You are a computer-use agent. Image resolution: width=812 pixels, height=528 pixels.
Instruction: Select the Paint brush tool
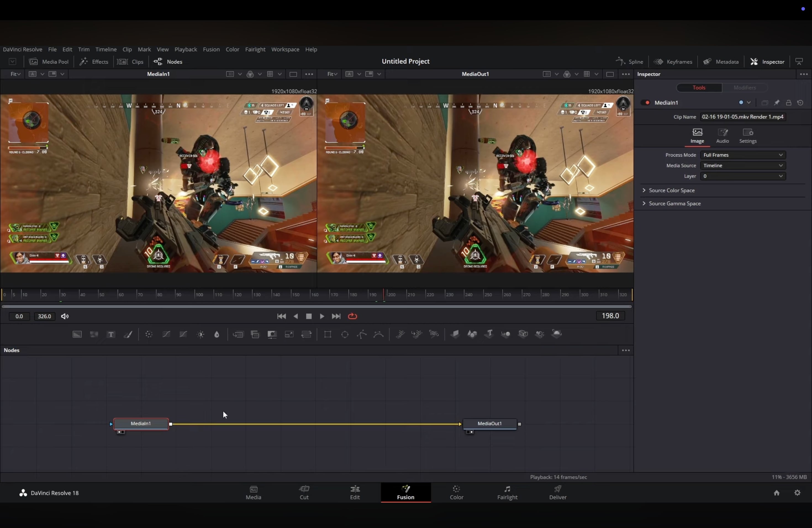coord(128,335)
